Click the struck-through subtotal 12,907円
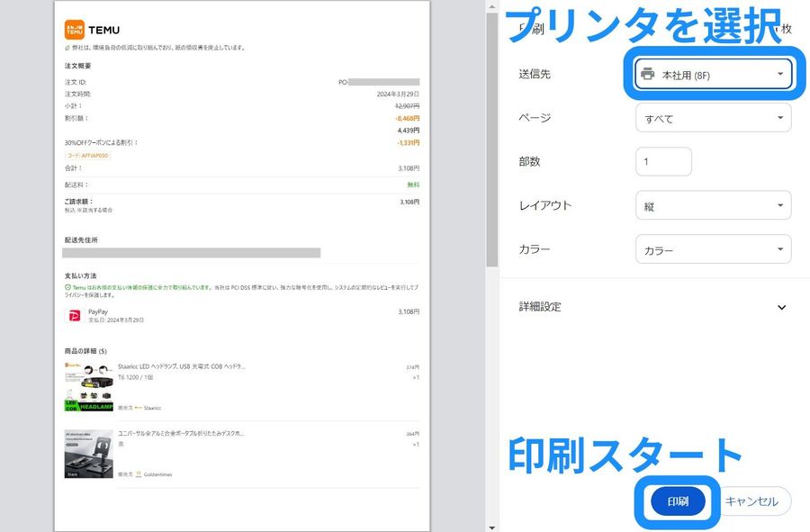The image size is (810, 532). coord(407,106)
